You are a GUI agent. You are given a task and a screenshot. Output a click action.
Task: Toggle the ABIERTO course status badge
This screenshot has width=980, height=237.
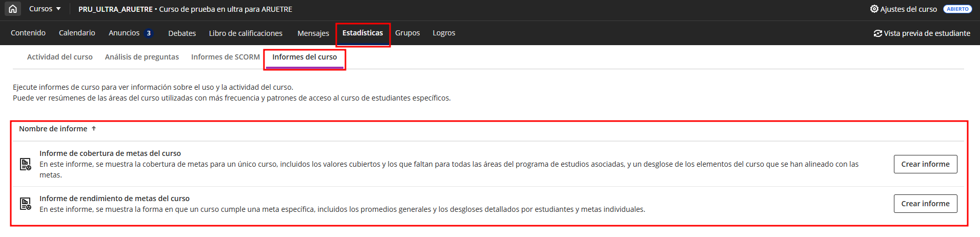click(x=957, y=9)
